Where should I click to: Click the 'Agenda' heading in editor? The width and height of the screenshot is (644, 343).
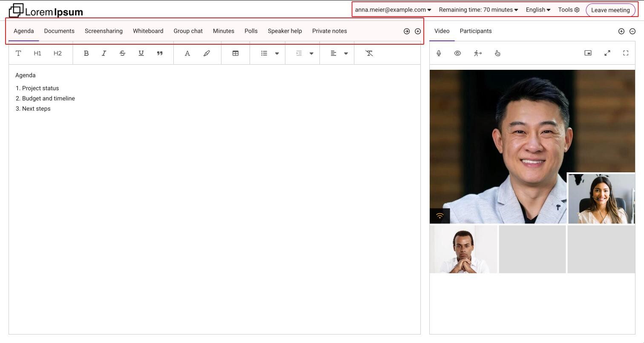coord(26,75)
